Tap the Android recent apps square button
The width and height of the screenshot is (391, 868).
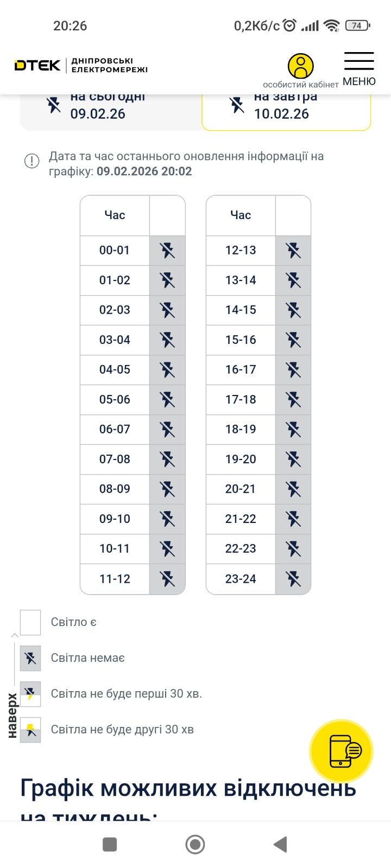(x=110, y=844)
